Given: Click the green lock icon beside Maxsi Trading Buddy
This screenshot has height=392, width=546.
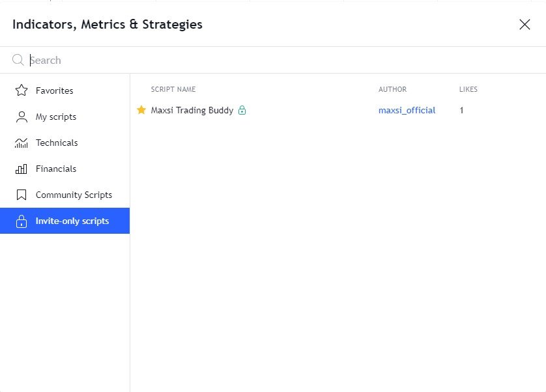Looking at the screenshot, I should click(x=242, y=110).
